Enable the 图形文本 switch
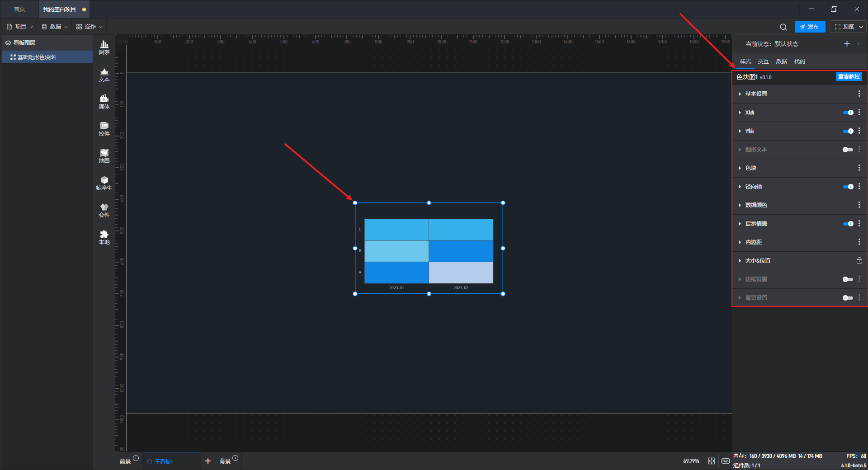Screen dimensions: 868x470 pos(848,150)
